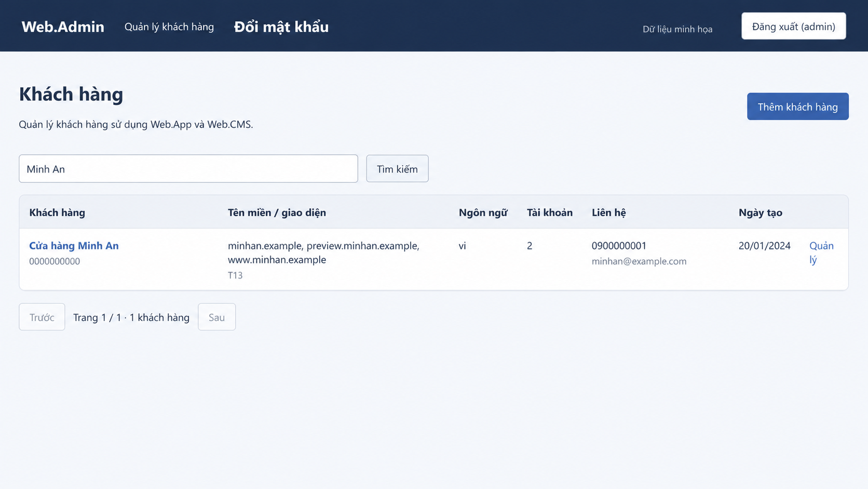The height and width of the screenshot is (489, 868).
Task: Click the Tài khoản column header
Action: click(550, 212)
